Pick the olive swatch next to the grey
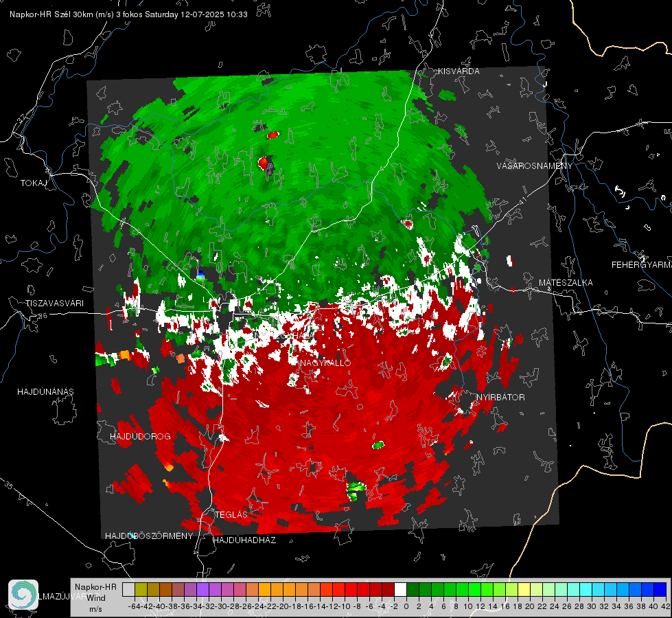 tap(141, 590)
